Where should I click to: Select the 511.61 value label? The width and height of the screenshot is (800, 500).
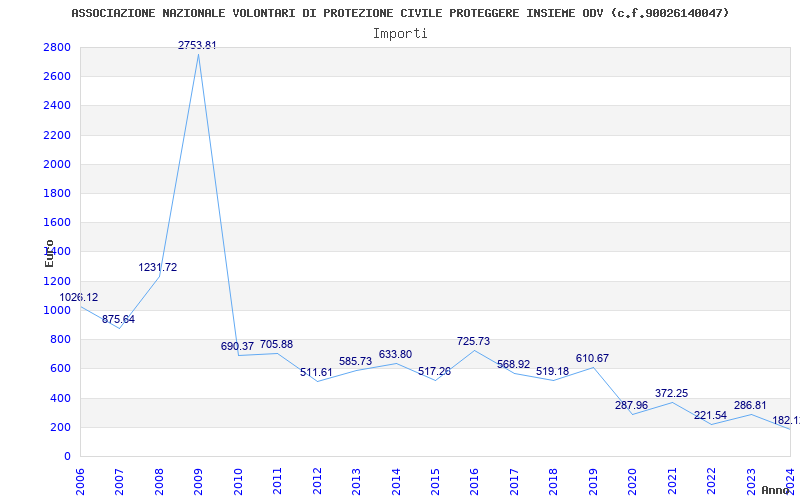click(x=316, y=372)
